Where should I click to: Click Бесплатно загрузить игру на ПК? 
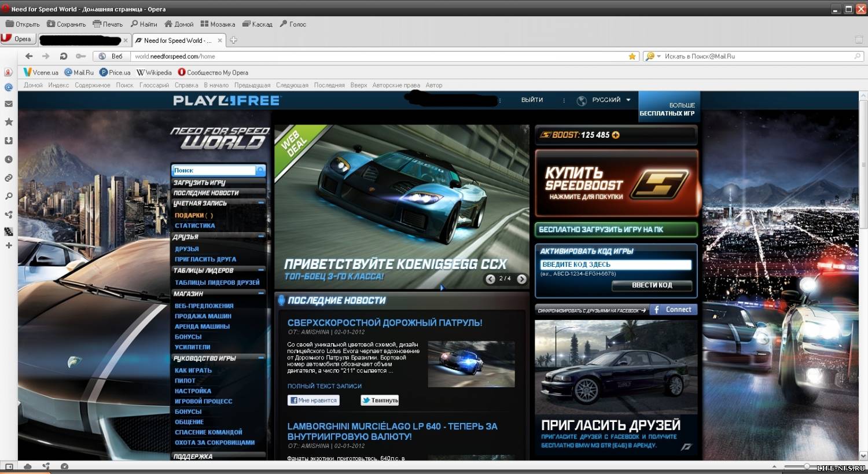pyautogui.click(x=616, y=230)
